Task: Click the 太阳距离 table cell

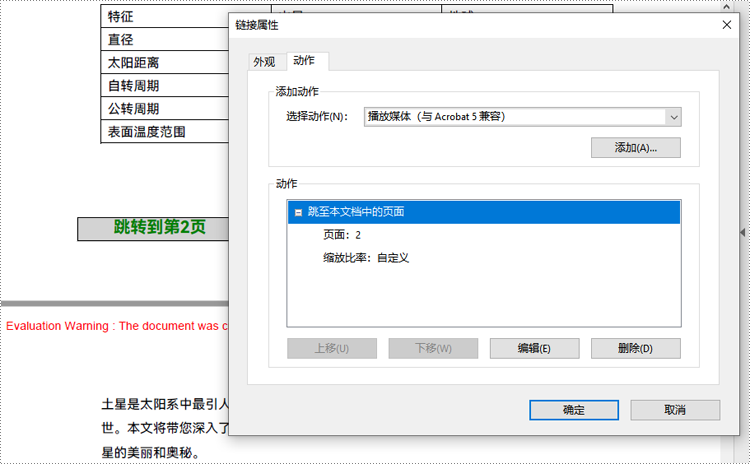Action: [165, 62]
